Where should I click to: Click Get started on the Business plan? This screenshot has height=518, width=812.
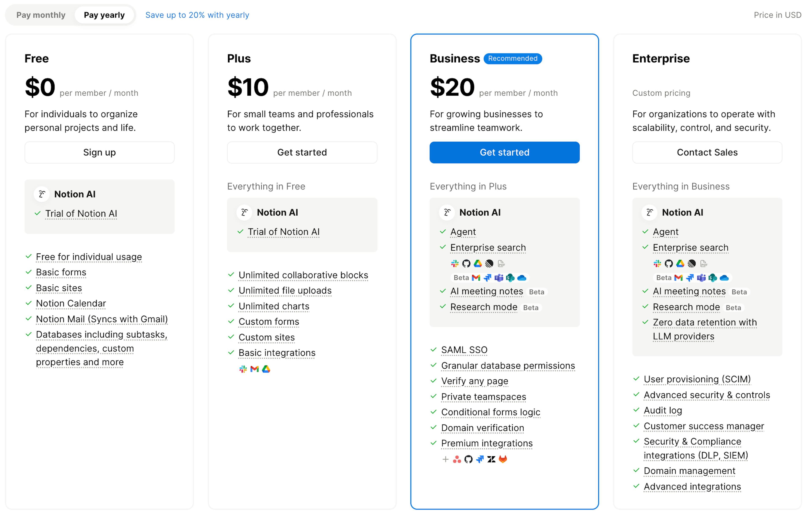(x=504, y=153)
